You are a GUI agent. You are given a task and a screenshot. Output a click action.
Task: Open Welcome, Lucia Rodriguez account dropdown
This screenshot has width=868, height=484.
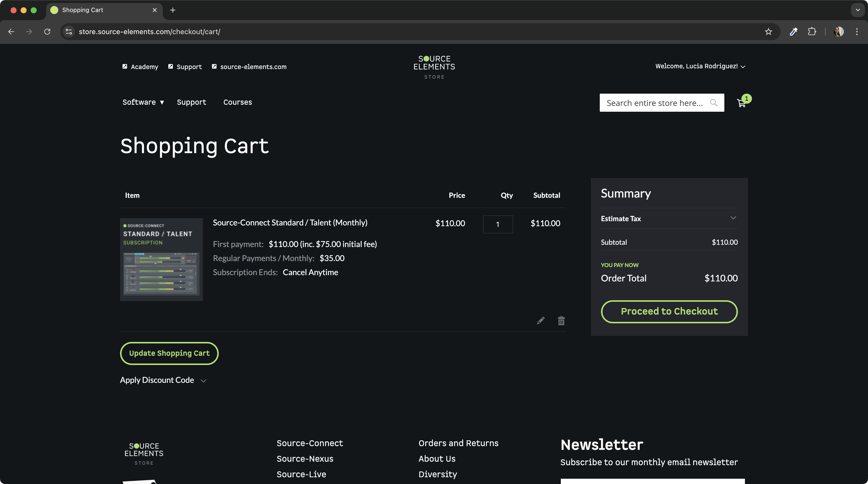[700, 66]
